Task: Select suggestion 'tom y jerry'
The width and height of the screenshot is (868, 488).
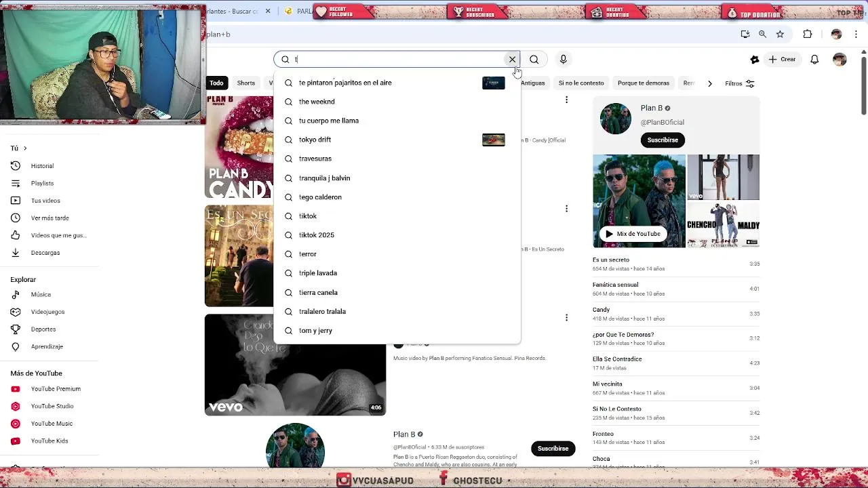Action: [397, 331]
